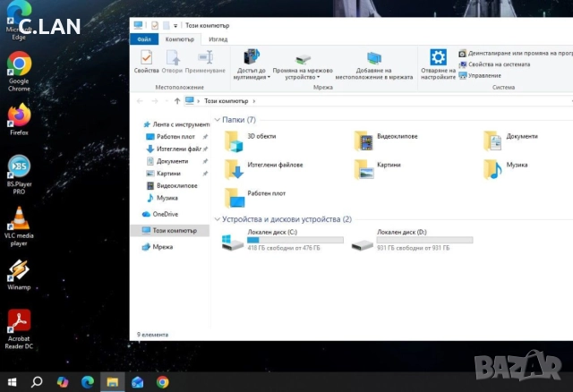
Task: Switch to the Изглед ribbon tab
Action: tap(218, 39)
